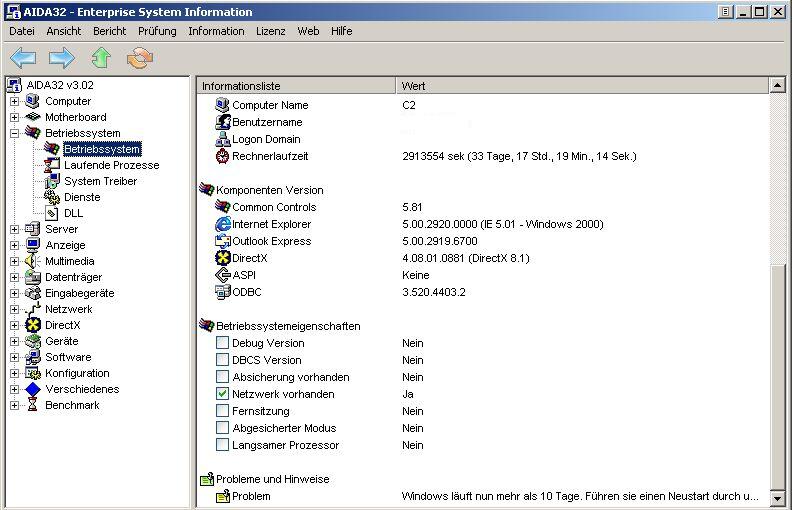
Task: Expand the Datenträger tree node
Action: pos(14,277)
